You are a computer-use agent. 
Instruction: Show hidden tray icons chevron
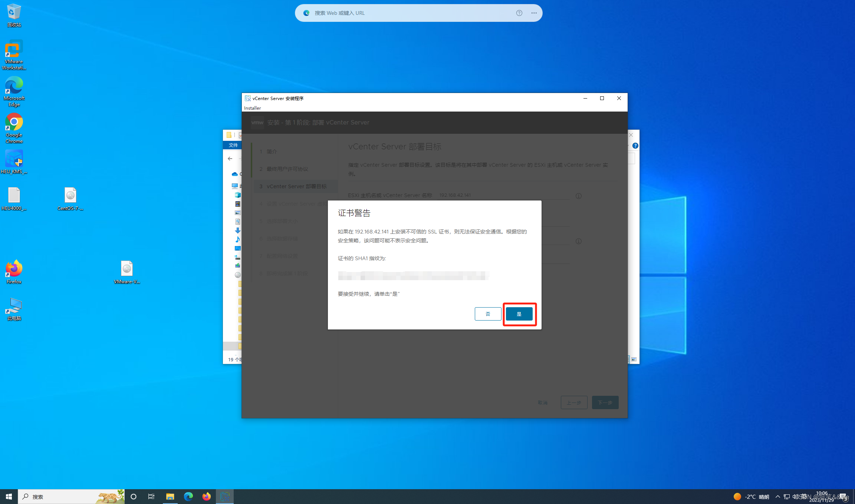(777, 497)
